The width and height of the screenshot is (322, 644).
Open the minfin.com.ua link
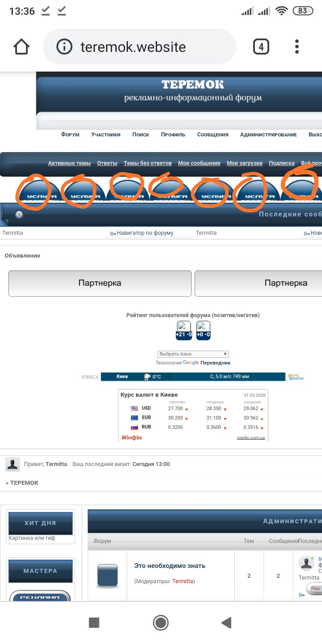251,438
